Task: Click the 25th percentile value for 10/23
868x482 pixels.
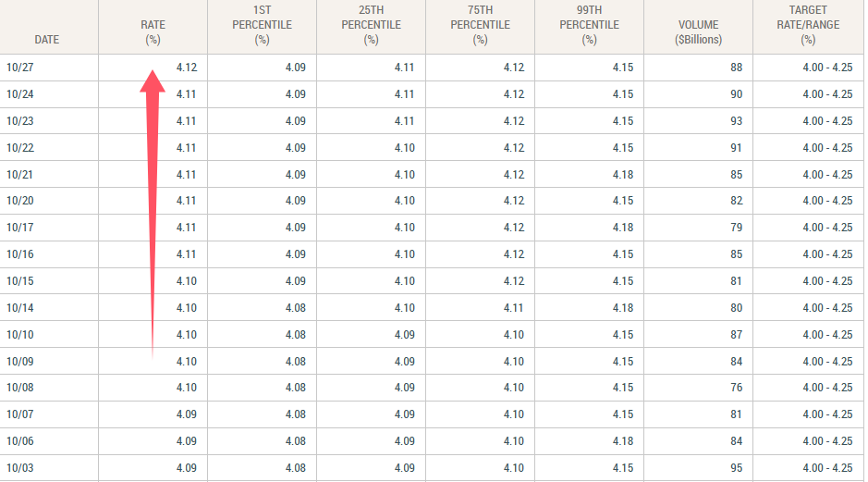Action: [404, 121]
